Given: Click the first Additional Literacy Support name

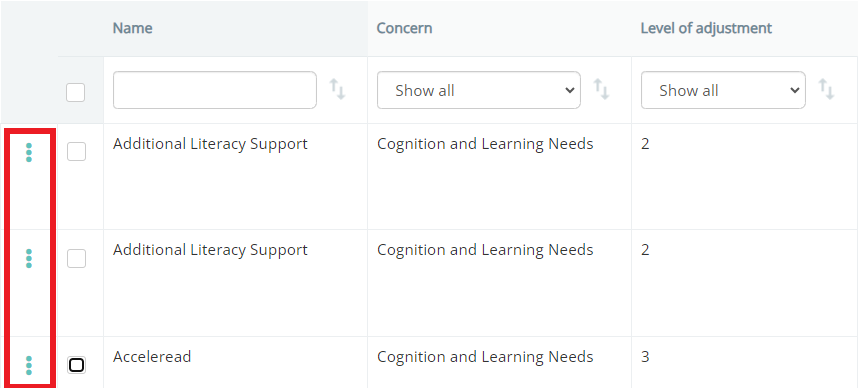Looking at the screenshot, I should [x=210, y=144].
